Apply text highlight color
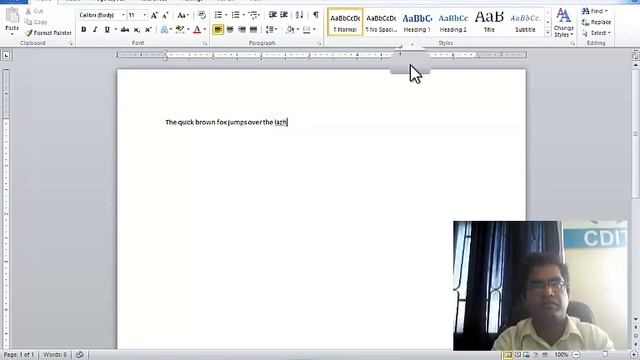This screenshot has height=360, width=640. [x=179, y=29]
